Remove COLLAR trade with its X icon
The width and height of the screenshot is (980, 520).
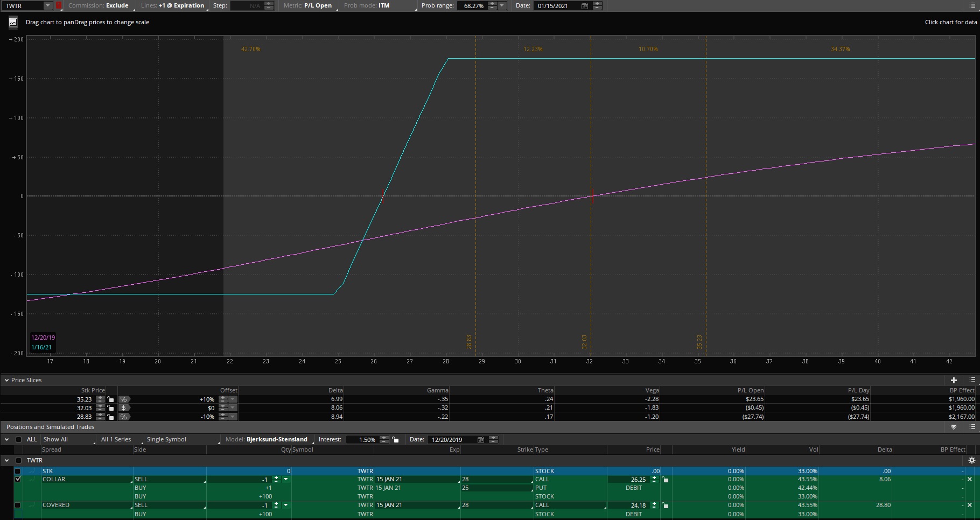[x=970, y=479]
